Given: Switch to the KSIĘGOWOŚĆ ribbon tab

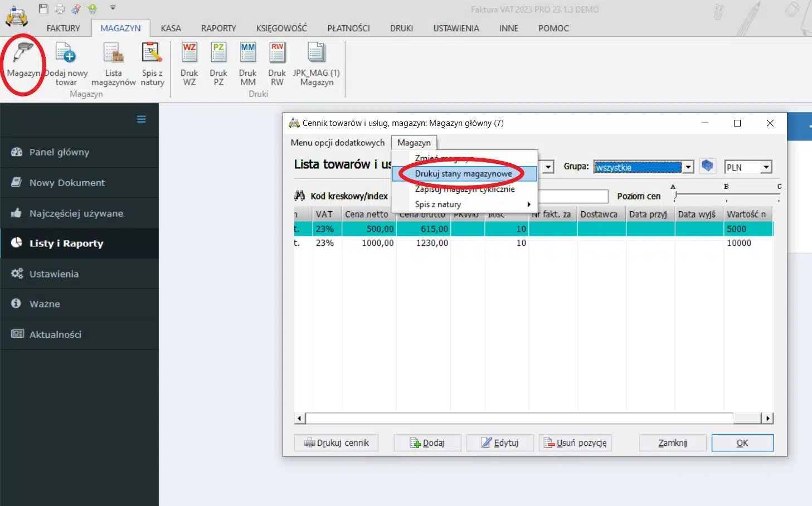Looking at the screenshot, I should [281, 28].
